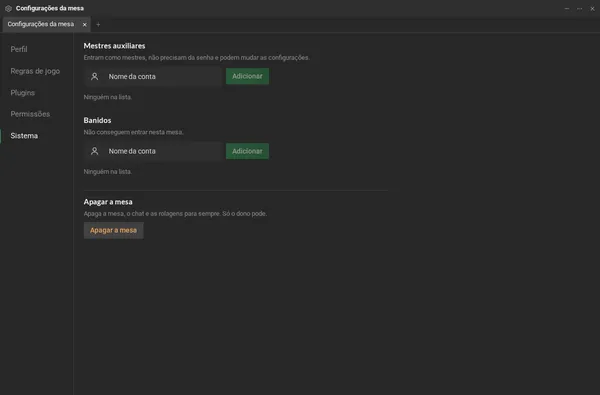Click the person icon in the Banidos field
This screenshot has height=395, width=600.
pyautogui.click(x=95, y=151)
